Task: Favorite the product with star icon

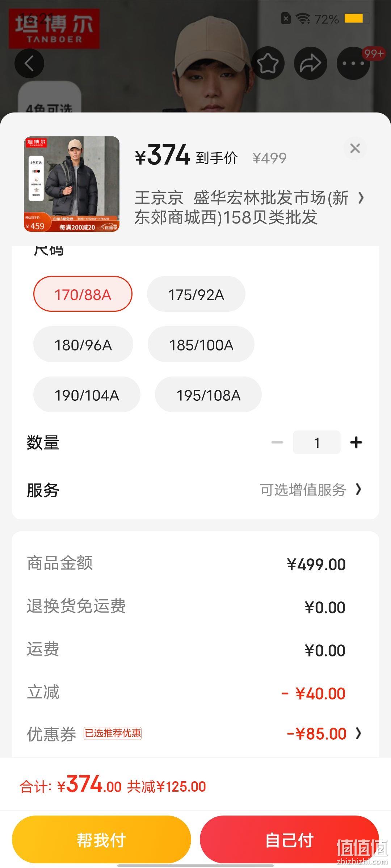Action: click(x=268, y=63)
